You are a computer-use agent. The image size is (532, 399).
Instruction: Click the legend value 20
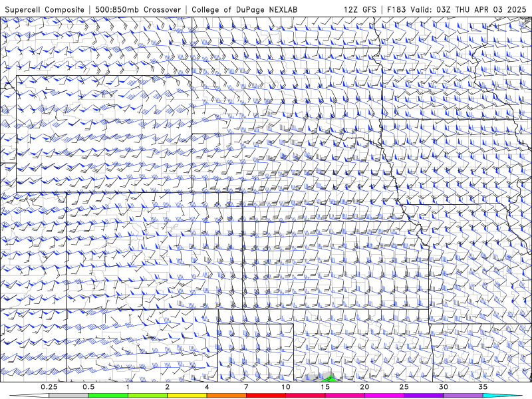(364, 387)
